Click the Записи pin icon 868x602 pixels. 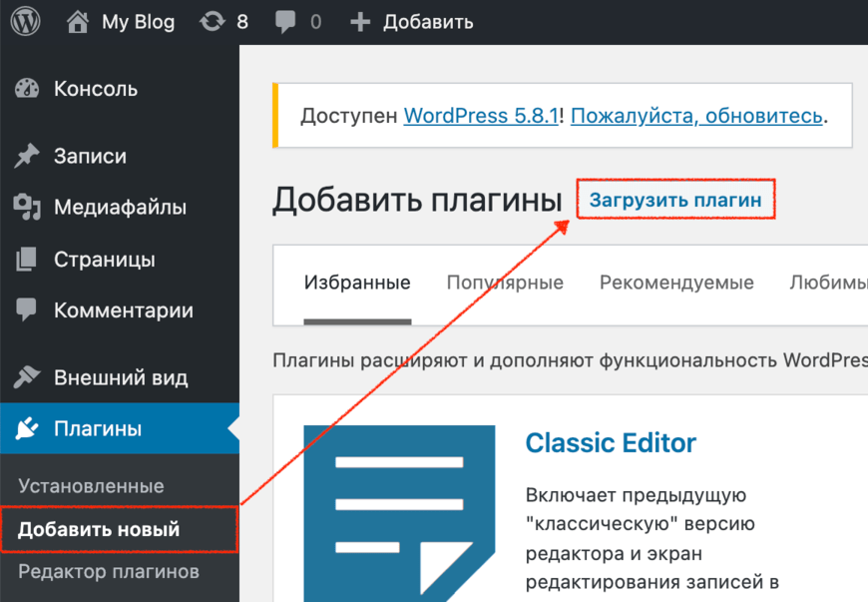(x=27, y=156)
